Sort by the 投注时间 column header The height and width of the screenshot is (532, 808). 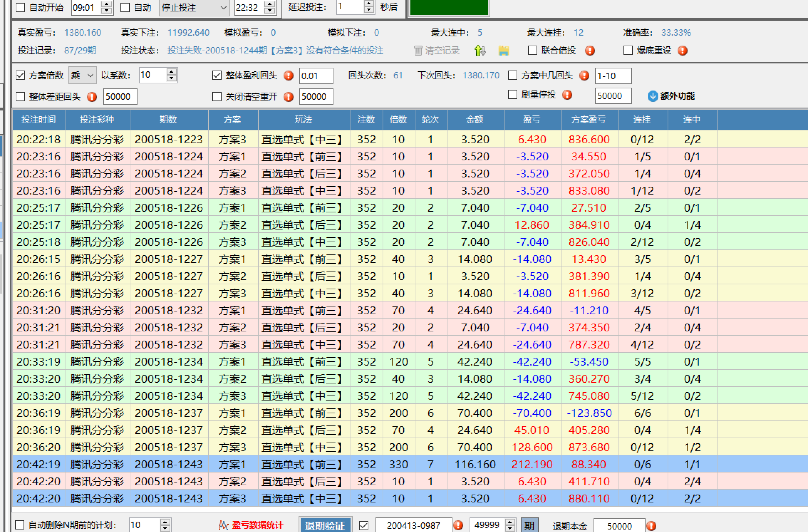[39, 120]
